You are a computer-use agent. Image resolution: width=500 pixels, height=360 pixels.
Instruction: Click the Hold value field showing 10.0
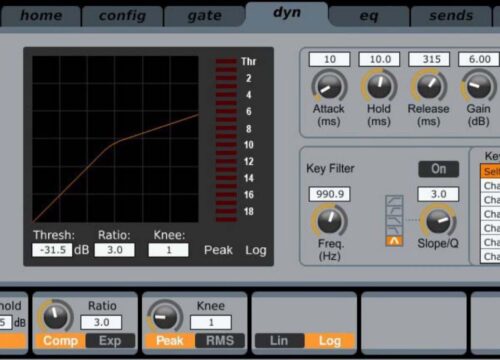(379, 59)
